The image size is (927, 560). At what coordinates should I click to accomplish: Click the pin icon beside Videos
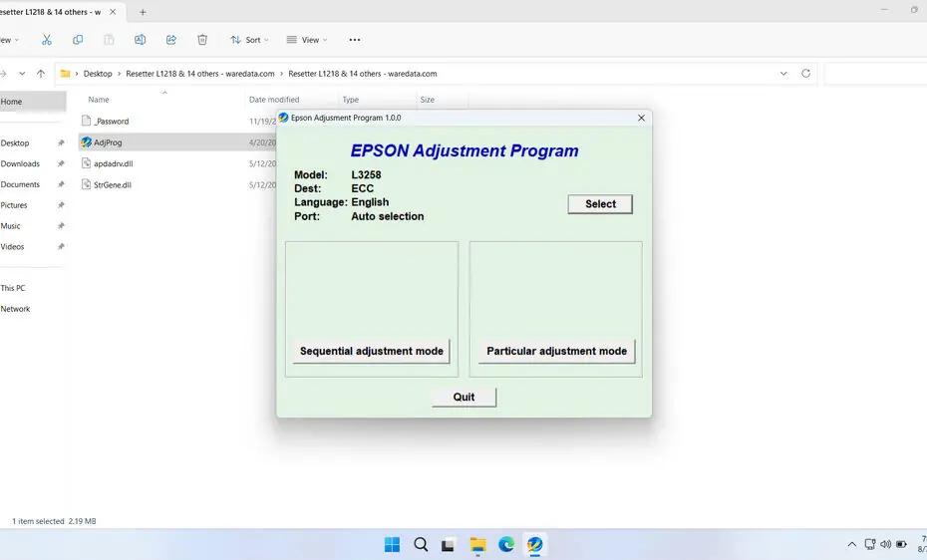60,246
